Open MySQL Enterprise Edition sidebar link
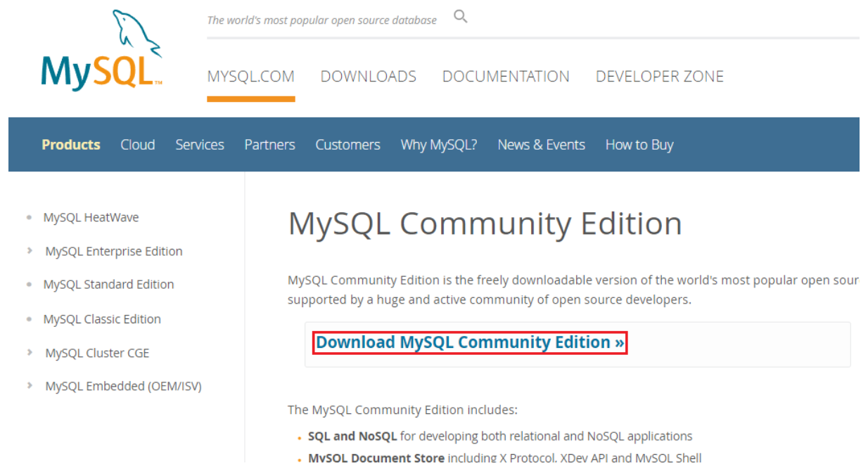Viewport: 868px width, 473px height. [x=114, y=252]
